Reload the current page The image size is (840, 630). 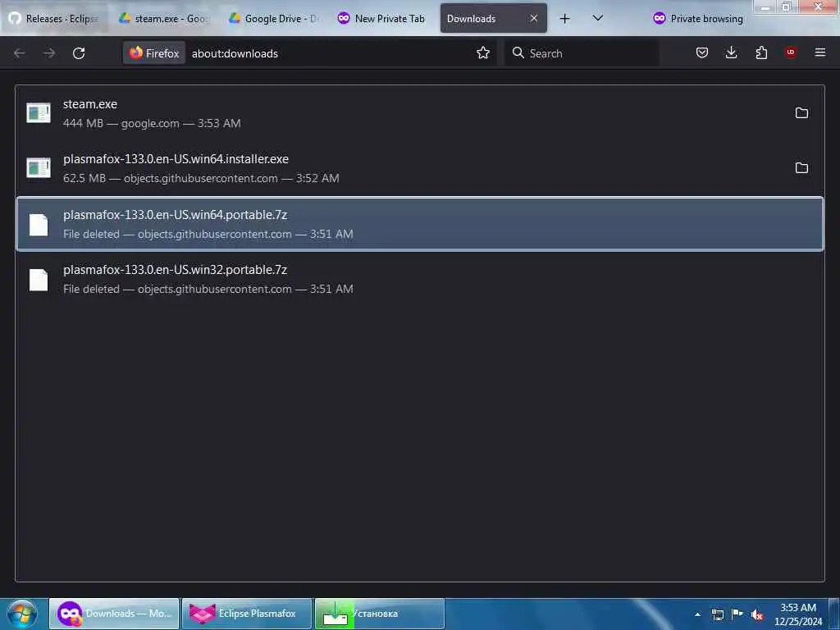[x=79, y=53]
